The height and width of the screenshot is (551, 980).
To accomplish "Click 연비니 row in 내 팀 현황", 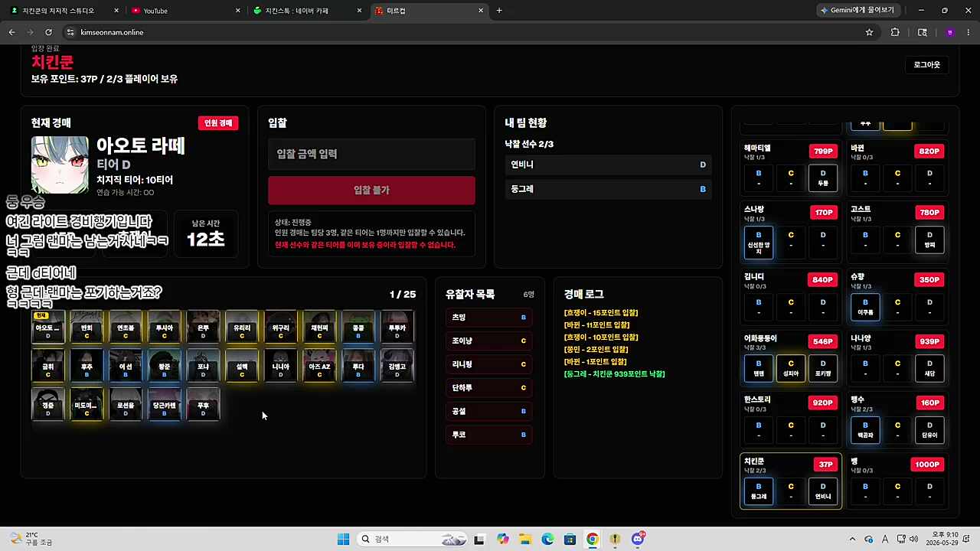I will pos(608,165).
